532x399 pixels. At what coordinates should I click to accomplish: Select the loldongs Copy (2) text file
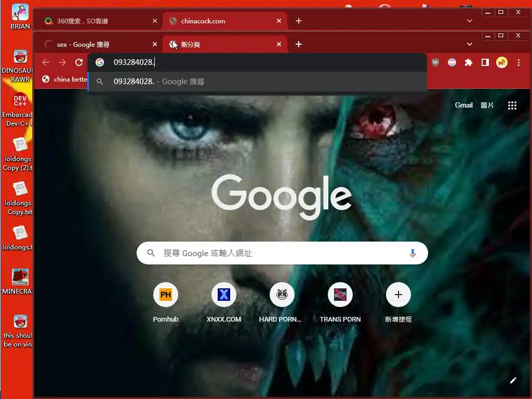(18, 154)
